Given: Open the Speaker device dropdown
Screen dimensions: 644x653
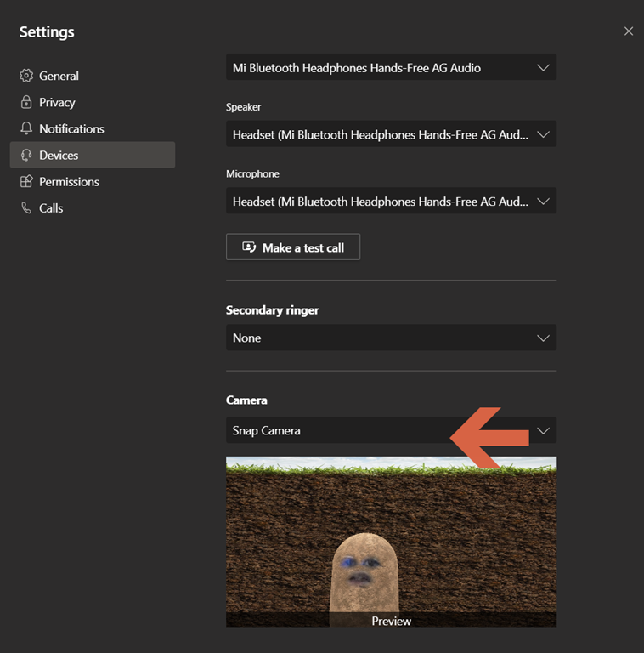Looking at the screenshot, I should [391, 134].
